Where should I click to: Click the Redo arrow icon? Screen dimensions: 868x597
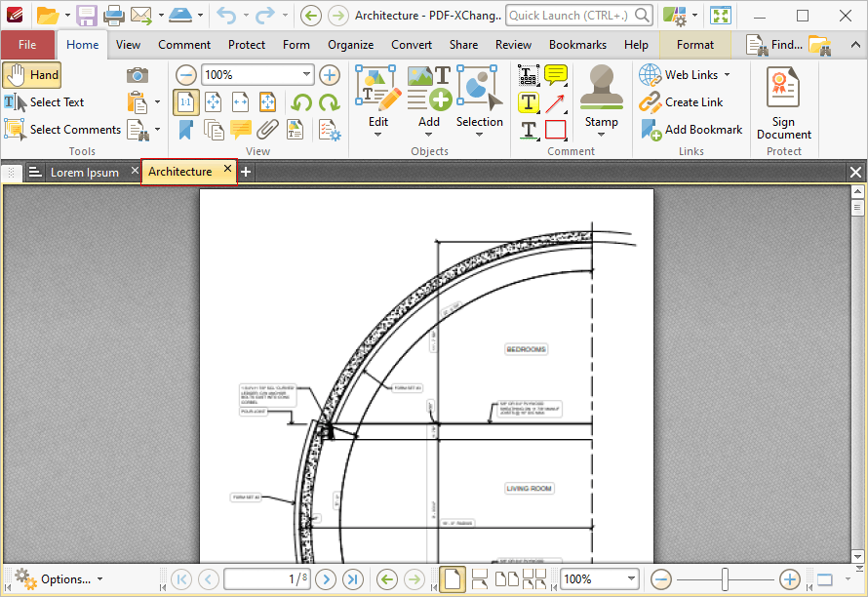[265, 16]
